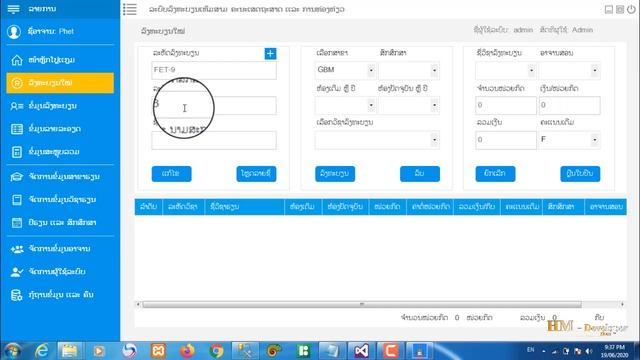Click the subject name column header (ຊື່ວິຊາຮຽນ)
The width and height of the screenshot is (640, 360).
(x=244, y=207)
